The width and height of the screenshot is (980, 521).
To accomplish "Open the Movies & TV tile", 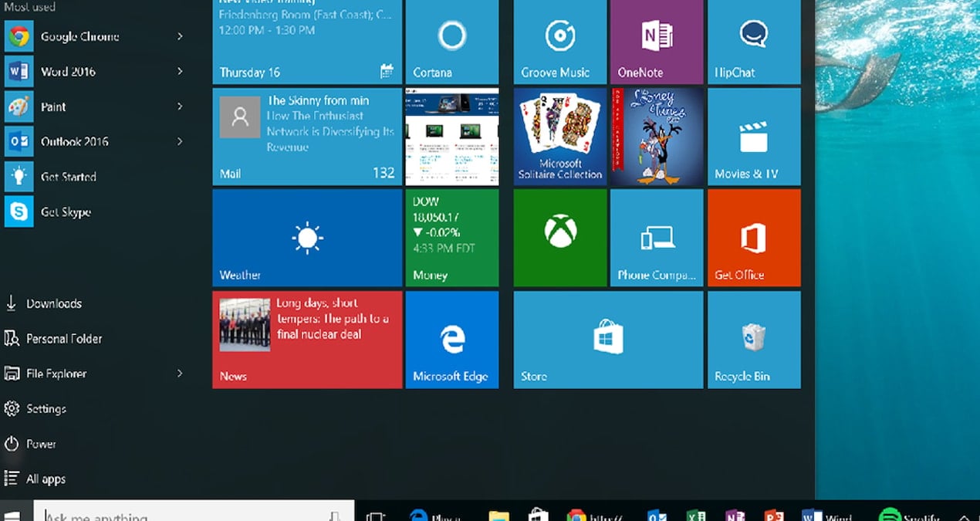I will coord(753,137).
